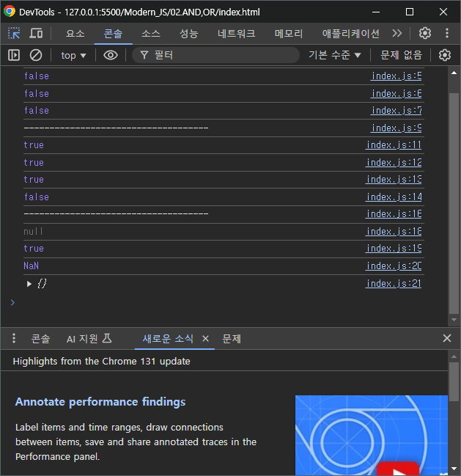Toggle the device toolbar icon
Screen dimensions: 461x476
point(36,33)
